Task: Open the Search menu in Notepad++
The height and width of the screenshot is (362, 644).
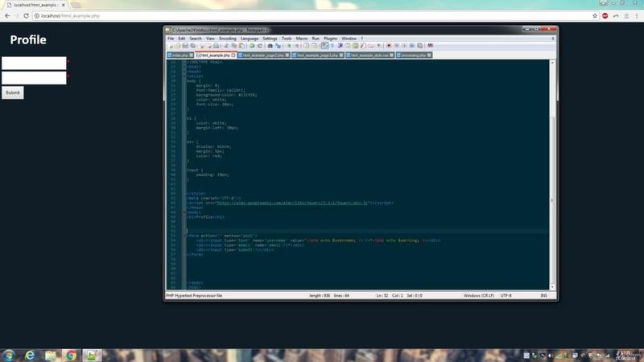Action: pos(196,39)
